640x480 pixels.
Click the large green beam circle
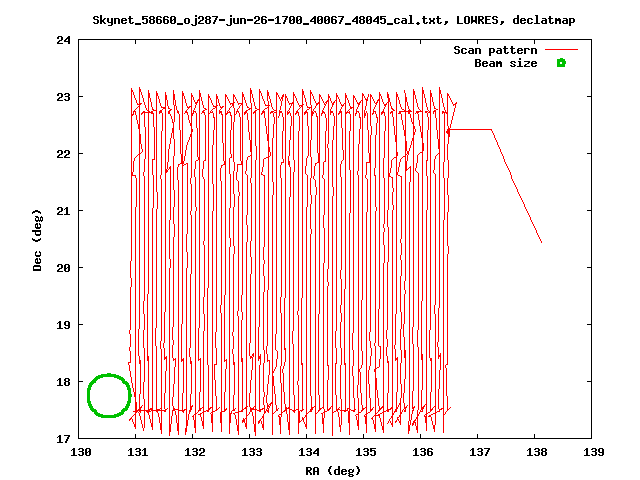click(109, 395)
